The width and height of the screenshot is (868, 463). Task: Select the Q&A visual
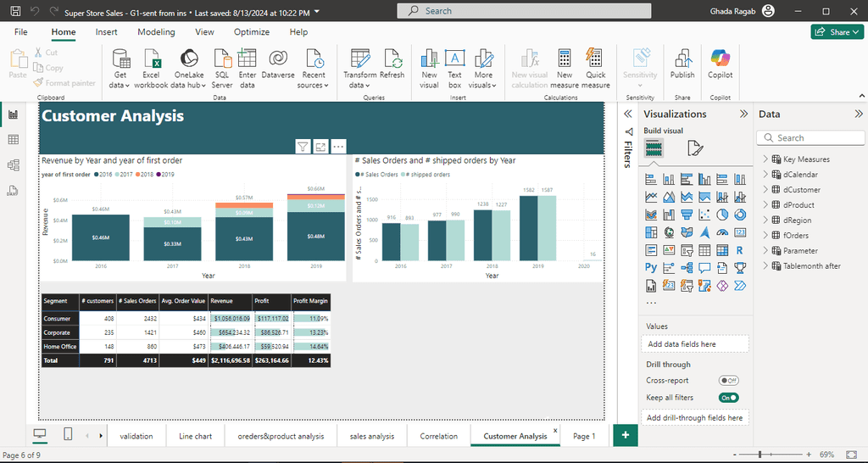(x=704, y=268)
